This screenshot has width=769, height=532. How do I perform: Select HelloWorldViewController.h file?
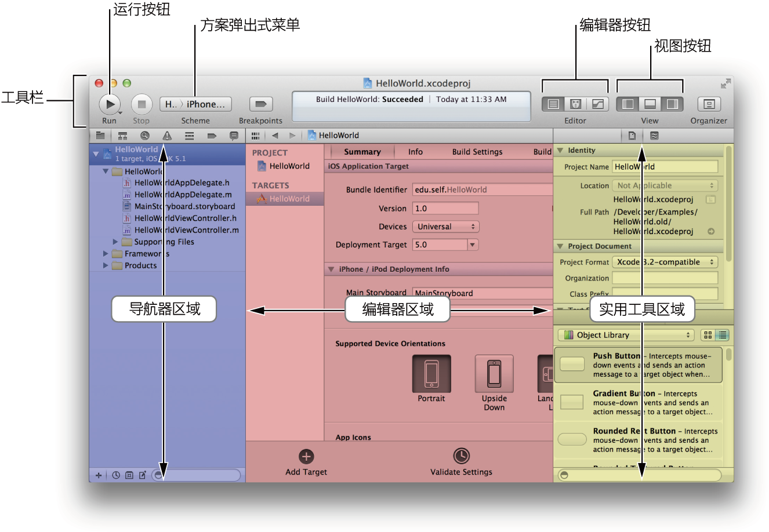(180, 218)
